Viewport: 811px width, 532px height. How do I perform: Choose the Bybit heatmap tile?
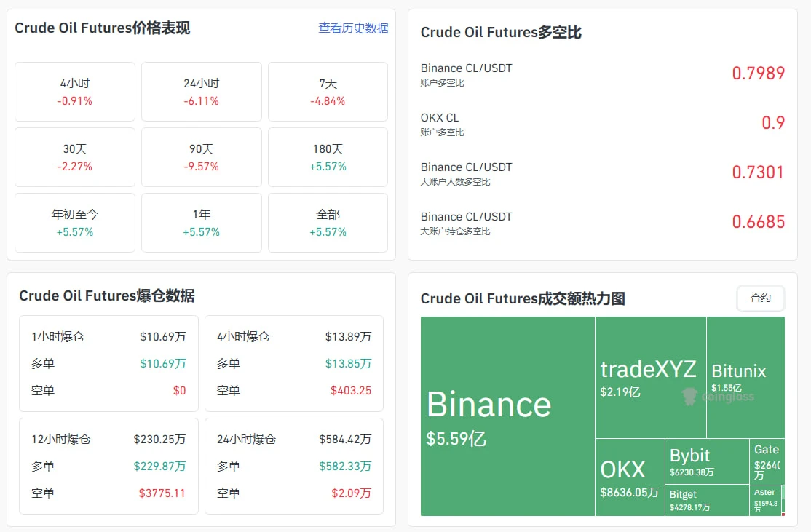[707, 461]
